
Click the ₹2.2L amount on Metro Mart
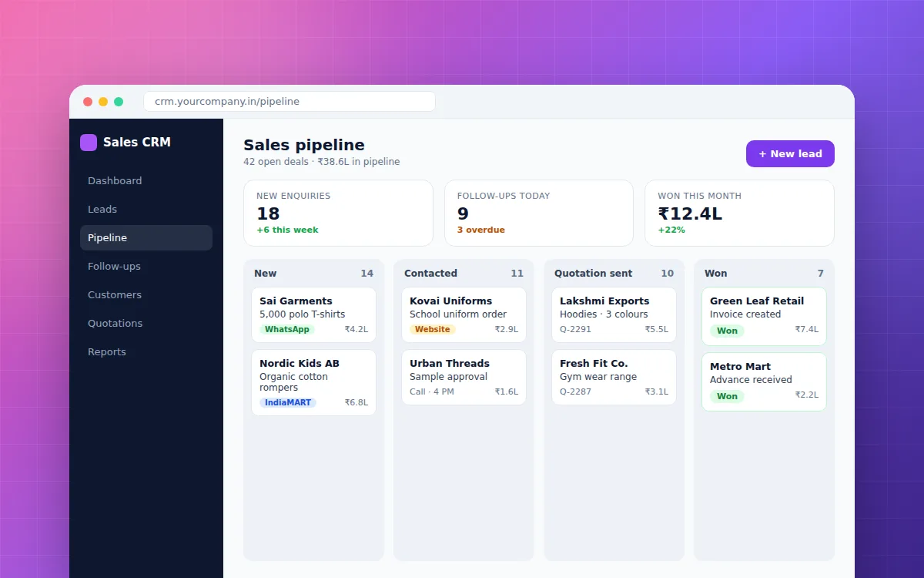point(807,395)
